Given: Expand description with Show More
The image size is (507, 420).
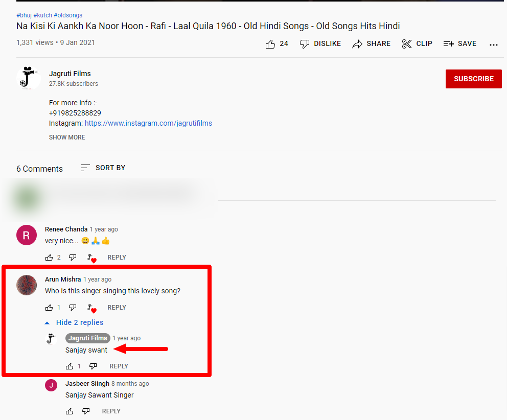Looking at the screenshot, I should pyautogui.click(x=67, y=137).
